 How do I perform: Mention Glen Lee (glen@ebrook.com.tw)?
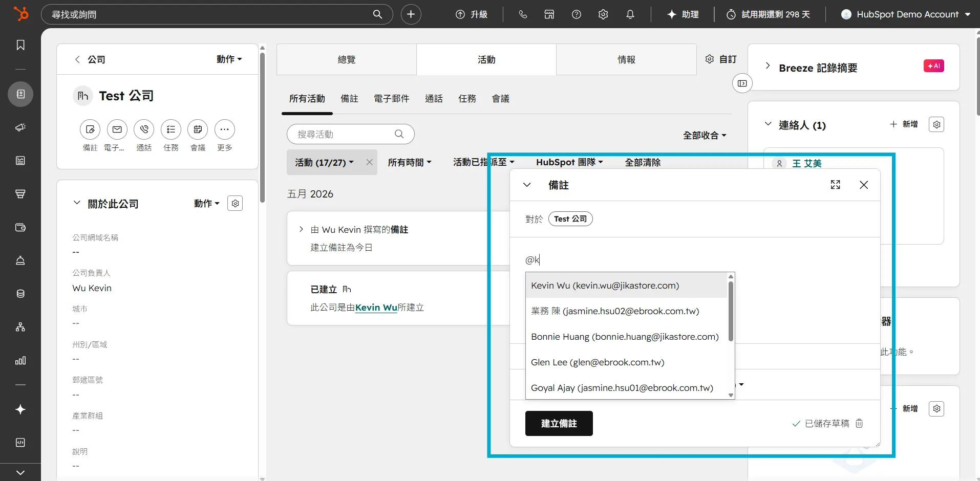[626, 362]
